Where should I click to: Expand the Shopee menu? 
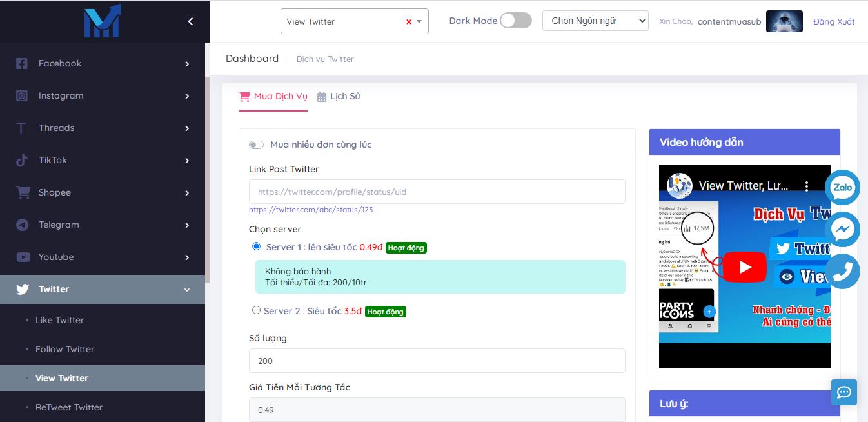pos(187,193)
